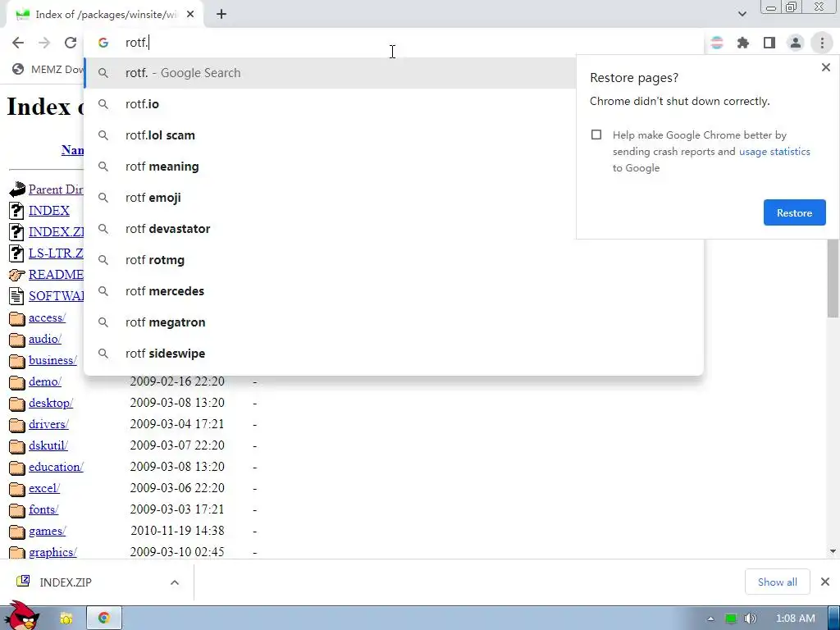Dismiss the Restore pages popup

point(825,67)
